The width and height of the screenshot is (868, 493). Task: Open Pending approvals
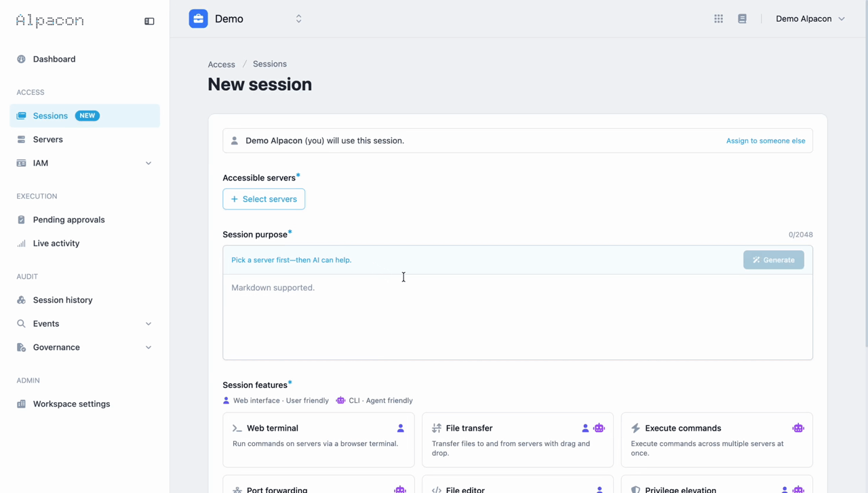[x=85, y=220]
